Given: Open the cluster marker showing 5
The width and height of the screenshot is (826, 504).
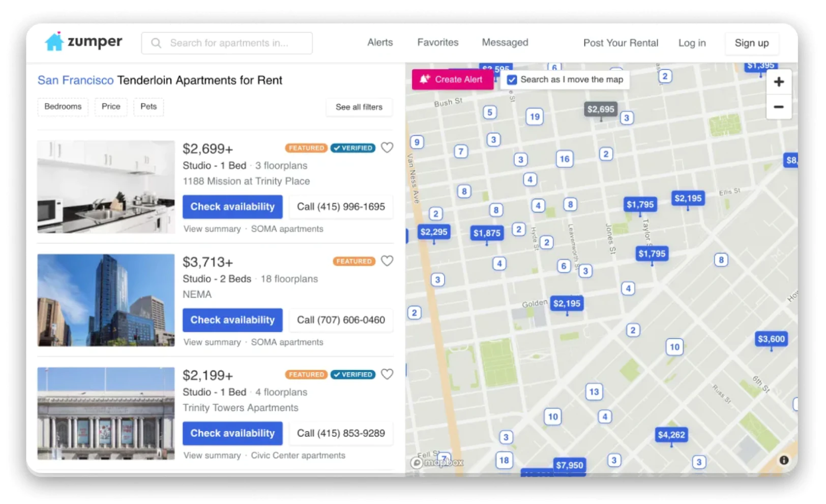Looking at the screenshot, I should coord(489,112).
